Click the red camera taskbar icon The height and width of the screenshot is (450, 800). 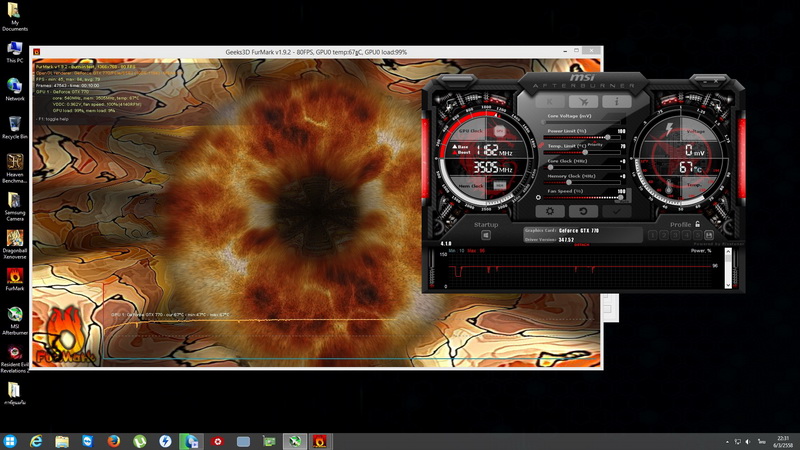point(217,441)
